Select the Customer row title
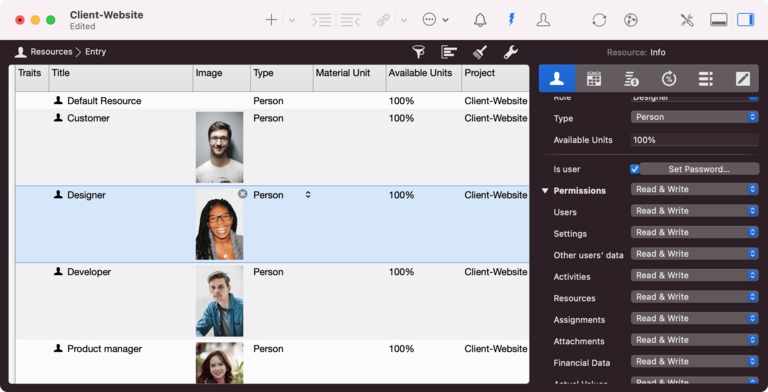 tap(88, 118)
